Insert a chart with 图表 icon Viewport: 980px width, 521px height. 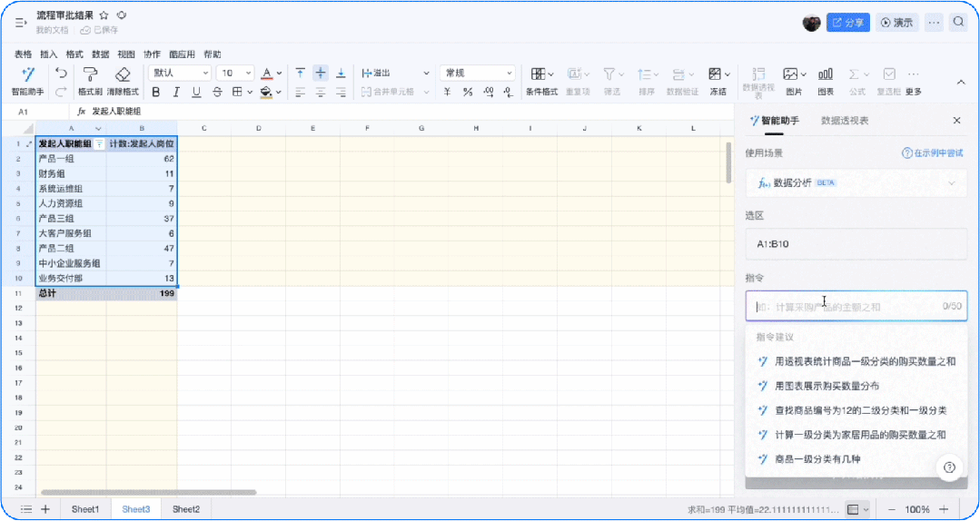tap(825, 80)
